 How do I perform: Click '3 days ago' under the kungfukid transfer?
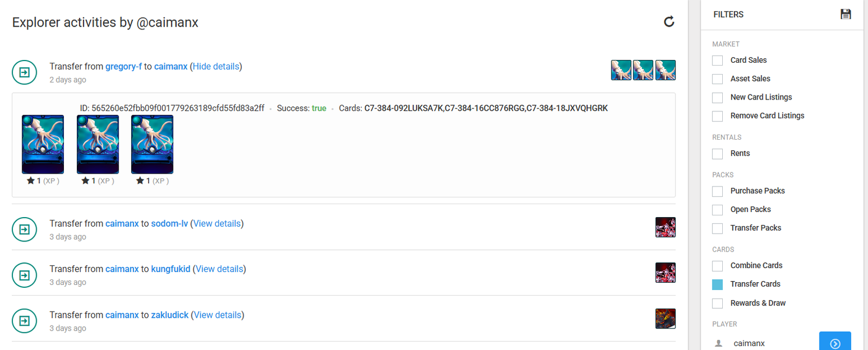[68, 282]
